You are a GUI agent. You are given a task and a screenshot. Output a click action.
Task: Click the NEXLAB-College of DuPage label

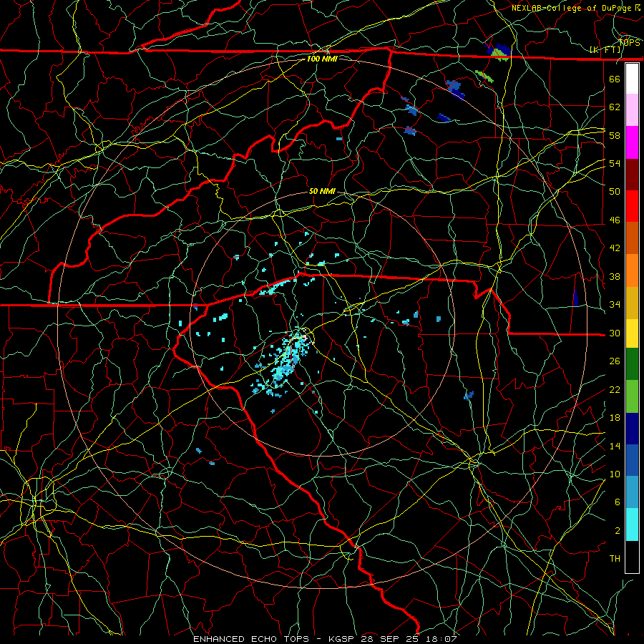coord(571,8)
